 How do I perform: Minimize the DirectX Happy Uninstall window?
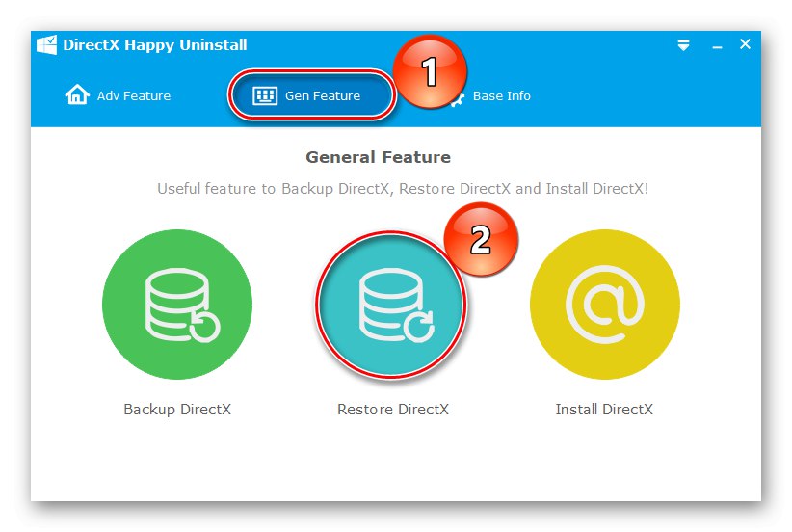pos(717,47)
